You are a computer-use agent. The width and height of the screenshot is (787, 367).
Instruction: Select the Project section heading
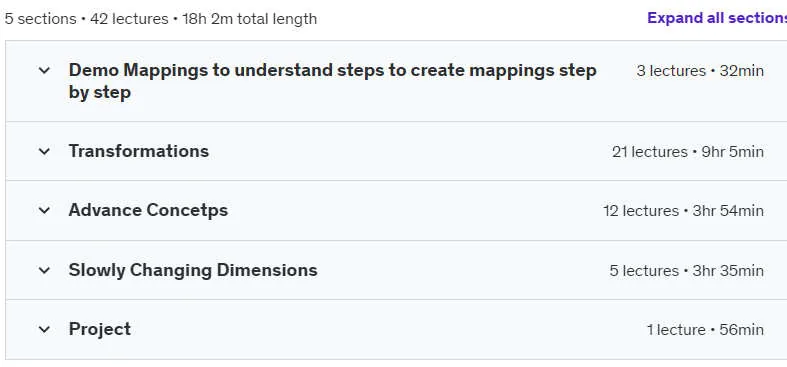coord(99,329)
